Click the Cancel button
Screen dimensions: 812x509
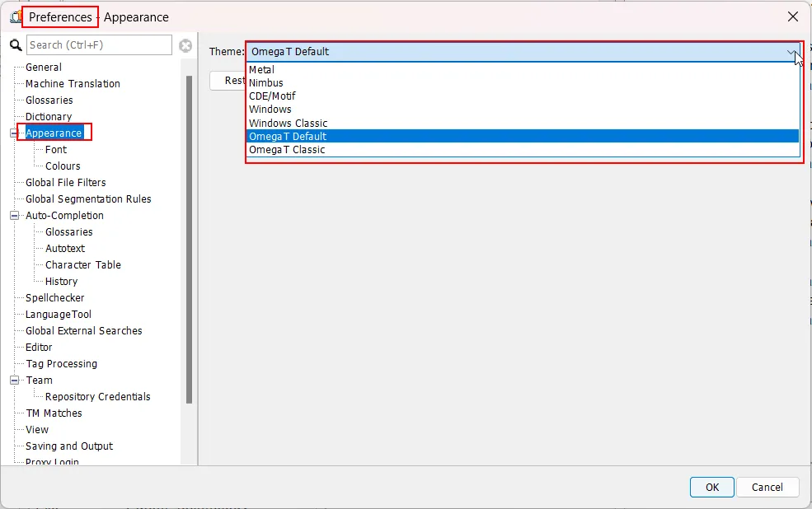click(767, 487)
